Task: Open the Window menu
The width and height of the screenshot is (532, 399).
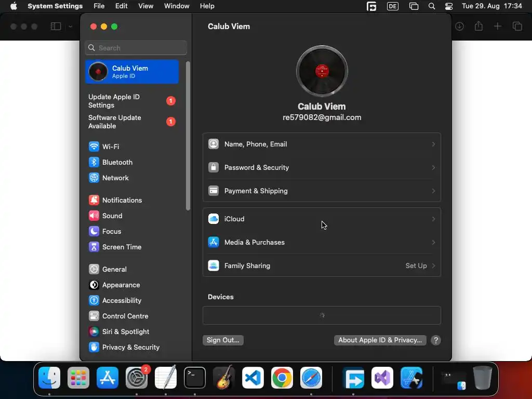Action: point(177,6)
